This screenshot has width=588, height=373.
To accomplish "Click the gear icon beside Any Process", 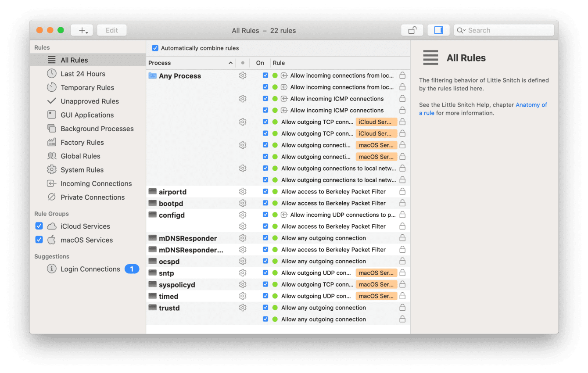I will [x=243, y=76].
